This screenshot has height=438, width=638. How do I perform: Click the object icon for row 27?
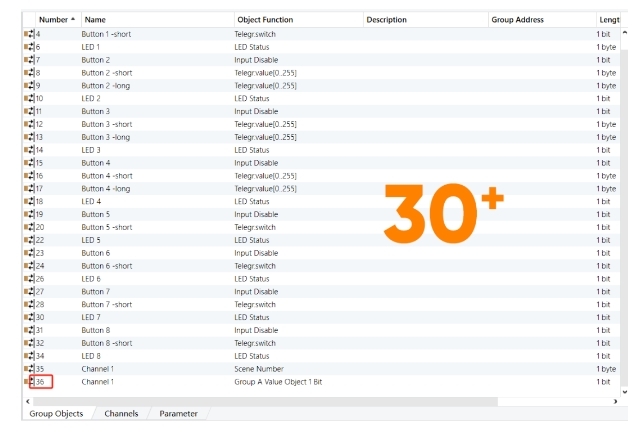coord(29,291)
